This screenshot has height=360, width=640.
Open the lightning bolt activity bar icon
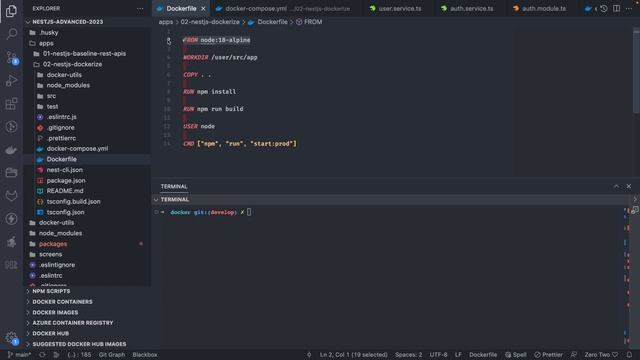pos(11,219)
